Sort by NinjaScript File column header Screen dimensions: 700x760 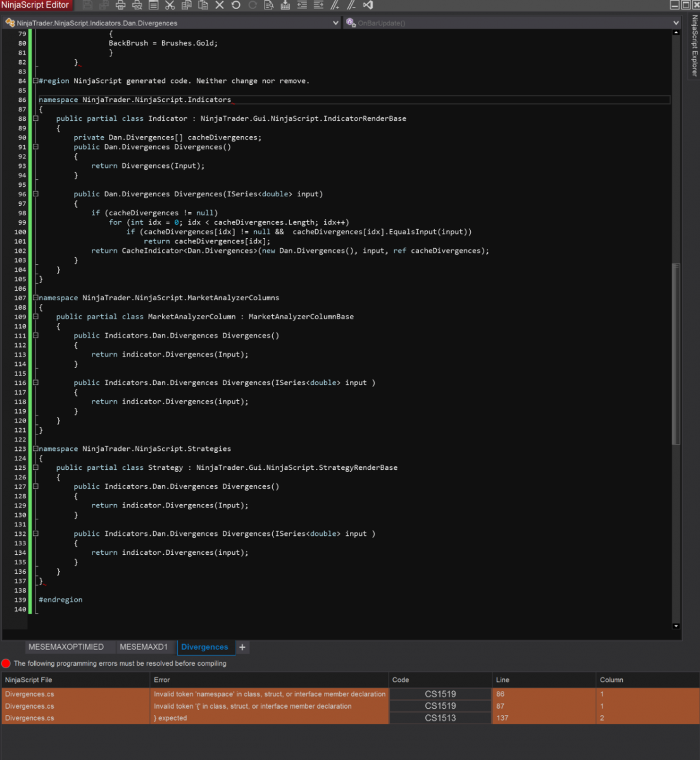(x=75, y=680)
